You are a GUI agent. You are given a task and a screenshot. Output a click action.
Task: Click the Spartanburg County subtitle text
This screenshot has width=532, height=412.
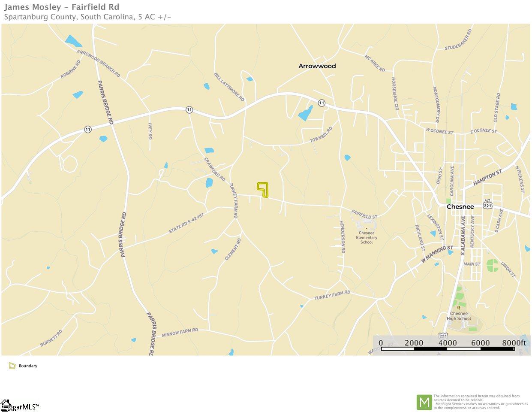pos(88,17)
